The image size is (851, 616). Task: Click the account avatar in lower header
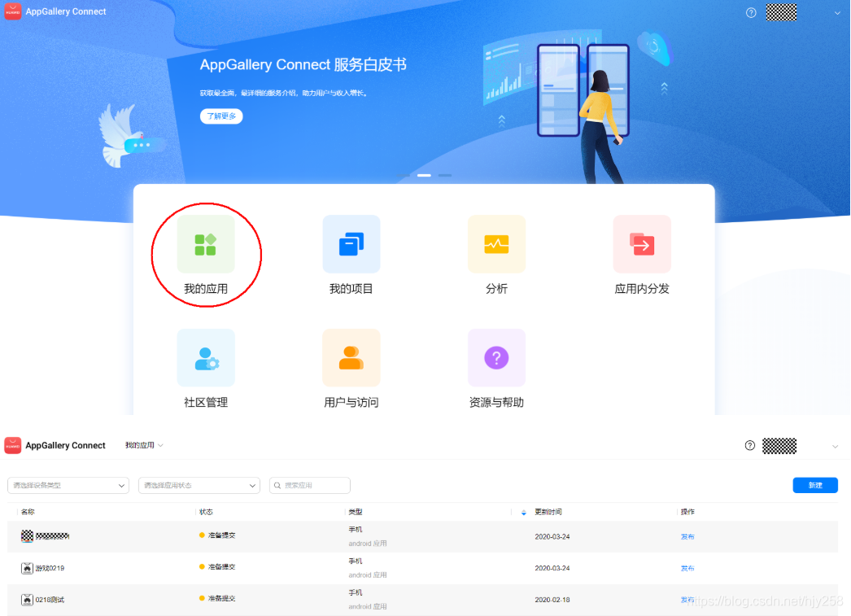[x=779, y=446]
